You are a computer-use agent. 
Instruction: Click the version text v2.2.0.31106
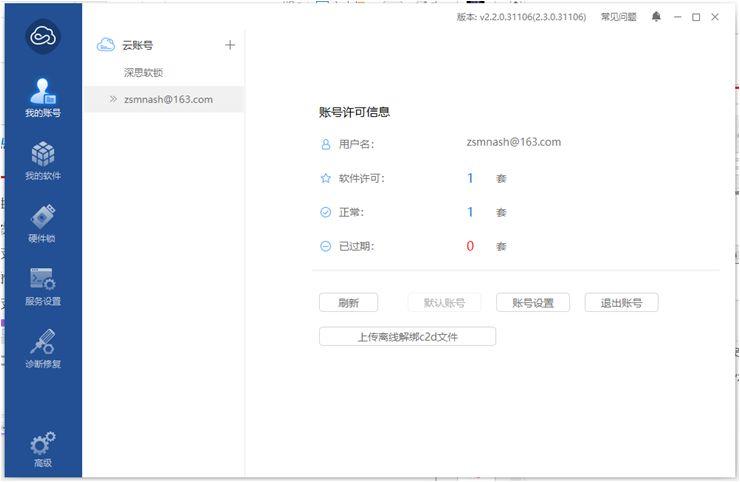[x=521, y=17]
